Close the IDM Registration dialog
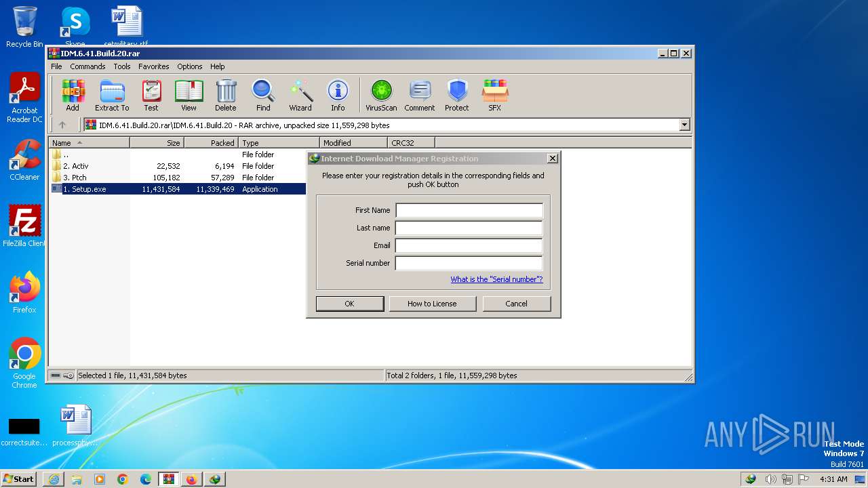 pyautogui.click(x=552, y=158)
